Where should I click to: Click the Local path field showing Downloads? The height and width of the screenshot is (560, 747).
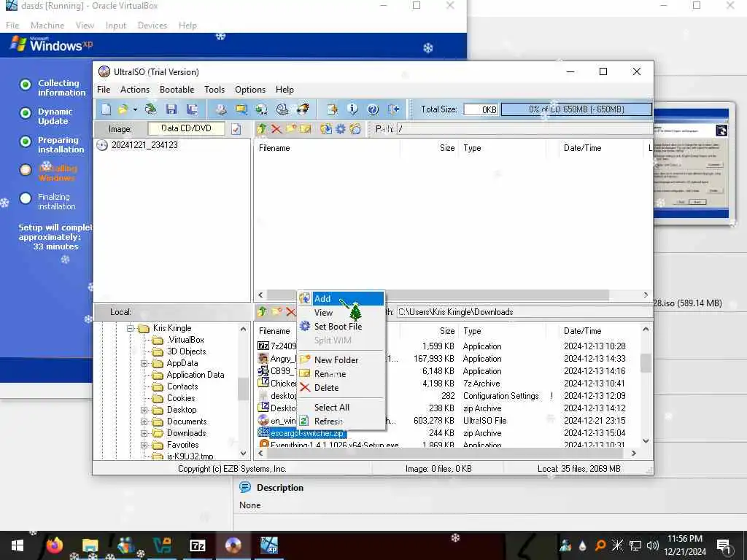tap(524, 312)
